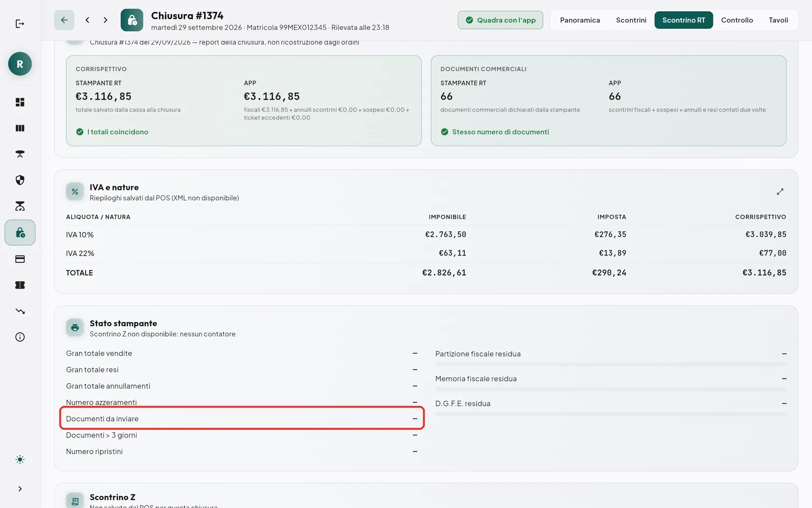Click the logout icon in the sidebar
812x508 pixels.
click(20, 24)
